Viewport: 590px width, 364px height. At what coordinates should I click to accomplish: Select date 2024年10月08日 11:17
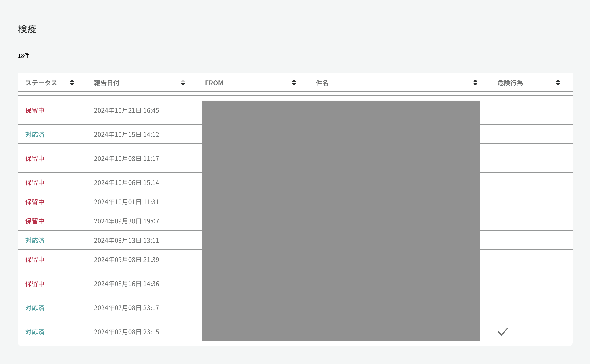coord(126,158)
